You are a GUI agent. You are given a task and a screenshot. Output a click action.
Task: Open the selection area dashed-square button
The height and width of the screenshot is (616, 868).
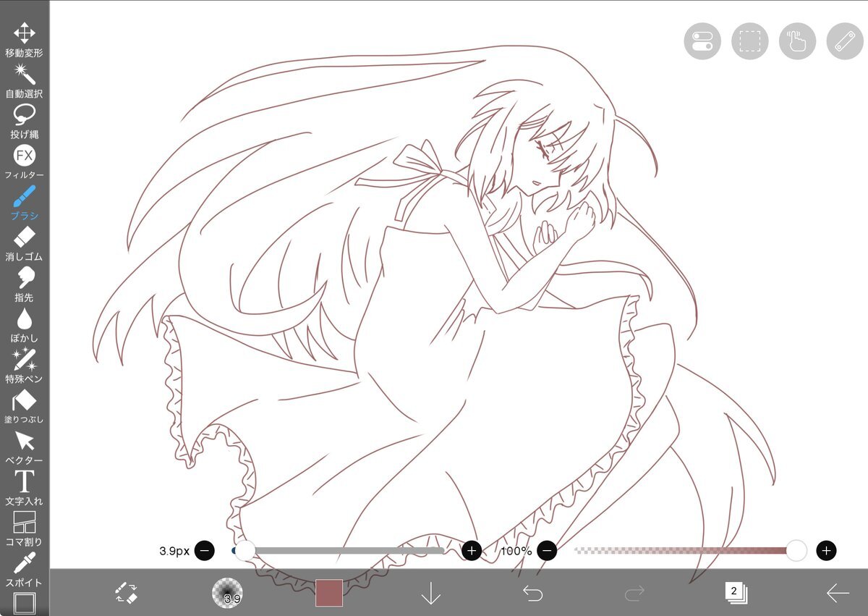750,41
